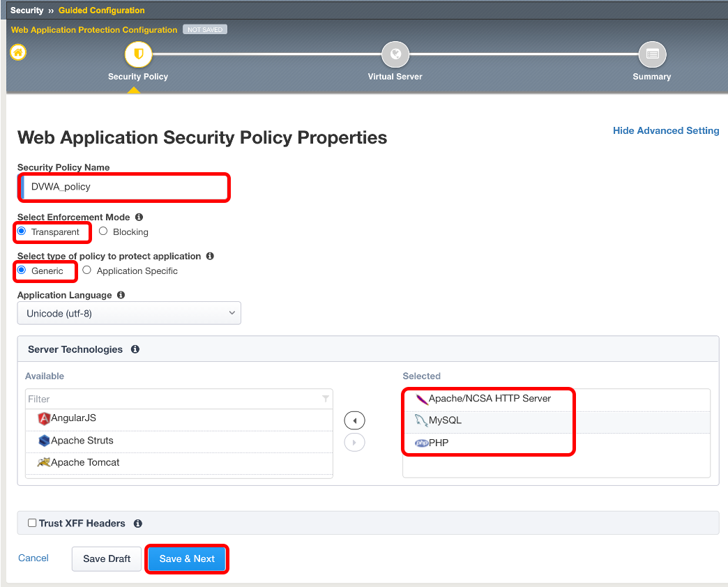728x587 pixels.
Task: Click the filter funnel in Available list
Action: 326,399
